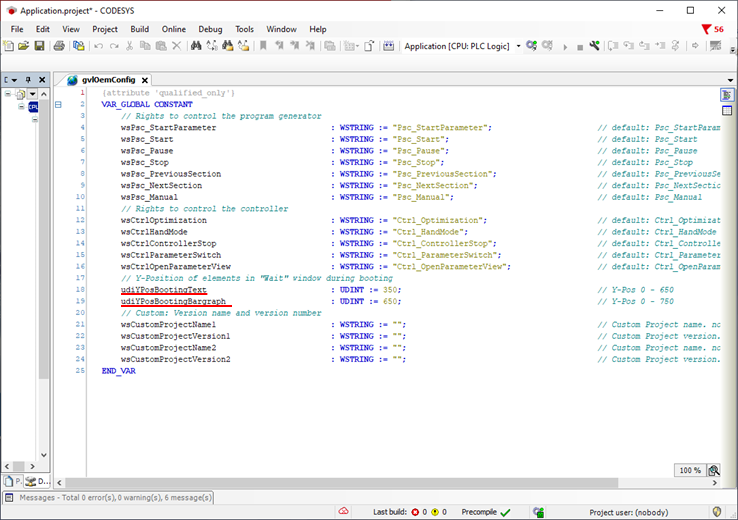Click the udiYPosBootingText variable on line 18
The width and height of the screenshot is (738, 520).
pyautogui.click(x=163, y=289)
